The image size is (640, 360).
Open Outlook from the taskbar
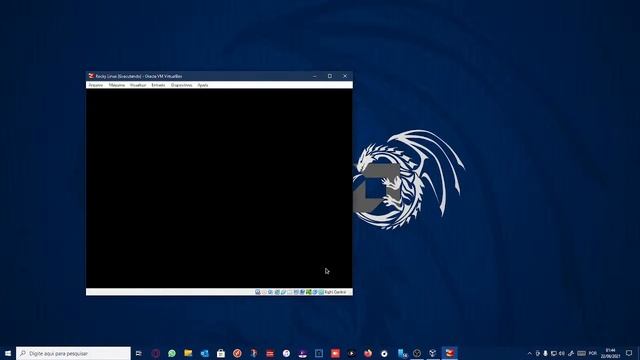(x=204, y=353)
